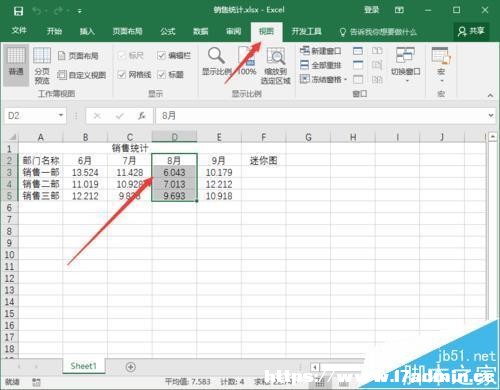Click the cell containing 10.179
This screenshot has height=390, width=500.
tap(219, 173)
